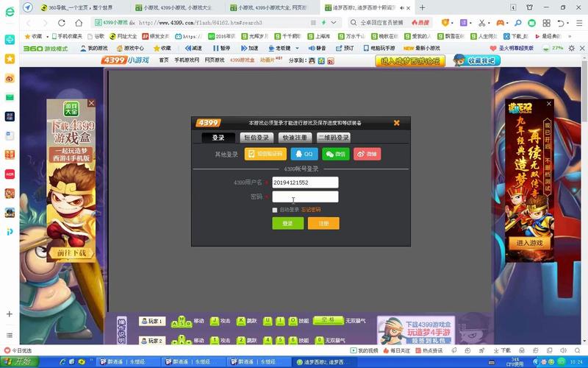Switch to the 二维码登录 tab

tap(334, 138)
